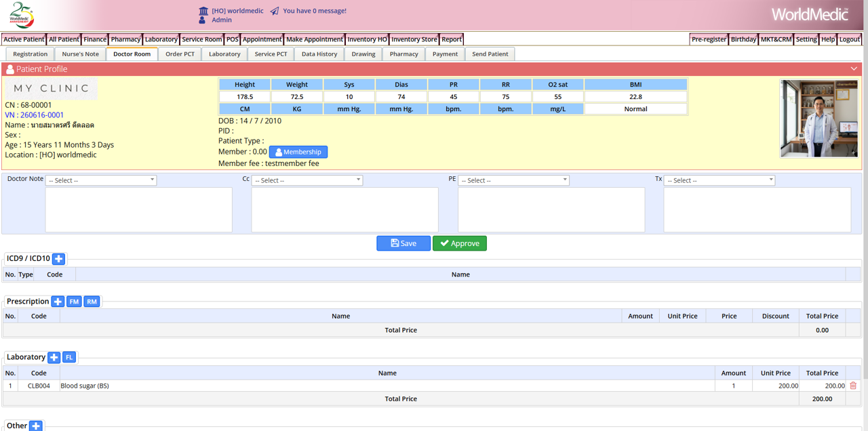Click the CLB004 lab code cell
Viewport: 868px width, 431px height.
click(39, 386)
